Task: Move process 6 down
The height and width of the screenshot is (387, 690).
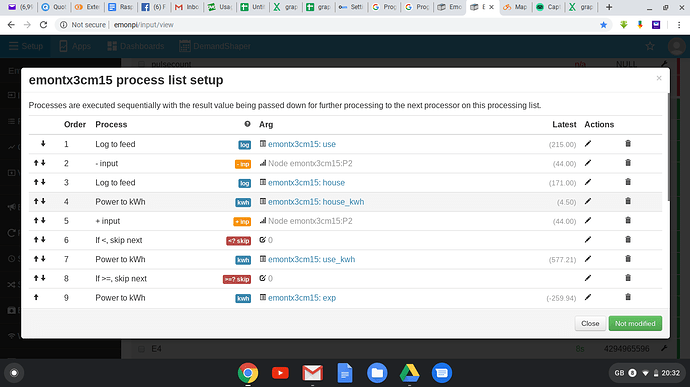Action: click(x=43, y=240)
